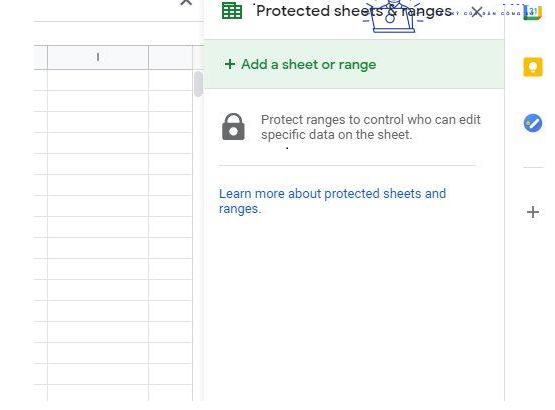Open Google Calendar from the side panel
555x410 pixels.
533,13
